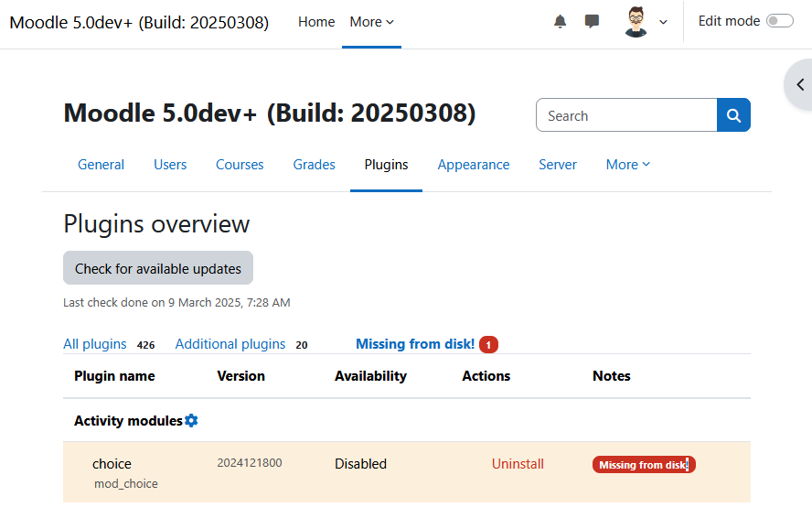Switch to the General tab
Viewport: 812px width, 518px height.
tap(101, 165)
